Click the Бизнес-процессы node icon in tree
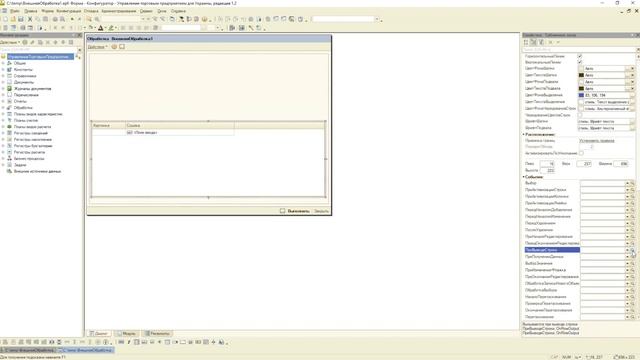 [x=9, y=158]
